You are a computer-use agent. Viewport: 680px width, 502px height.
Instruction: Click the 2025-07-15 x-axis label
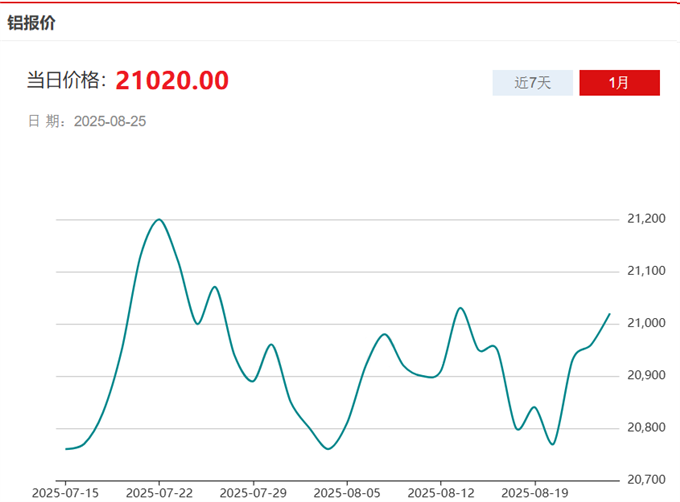click(x=66, y=493)
